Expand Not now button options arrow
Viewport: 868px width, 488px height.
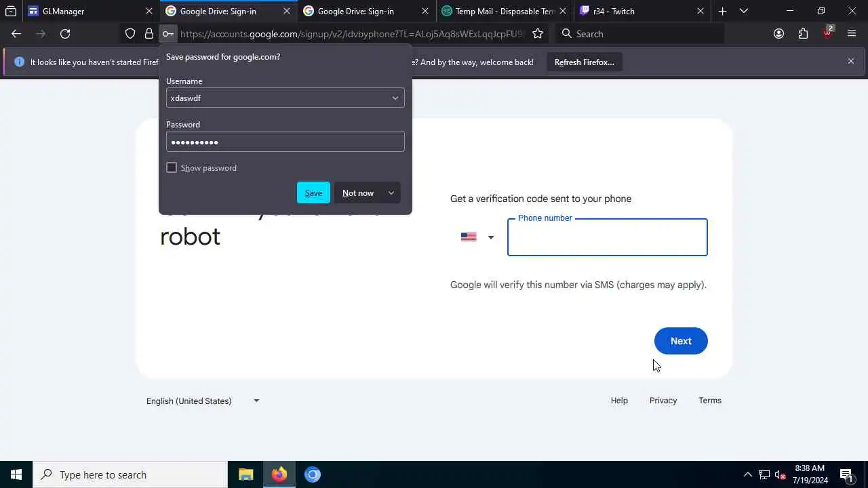click(x=391, y=193)
